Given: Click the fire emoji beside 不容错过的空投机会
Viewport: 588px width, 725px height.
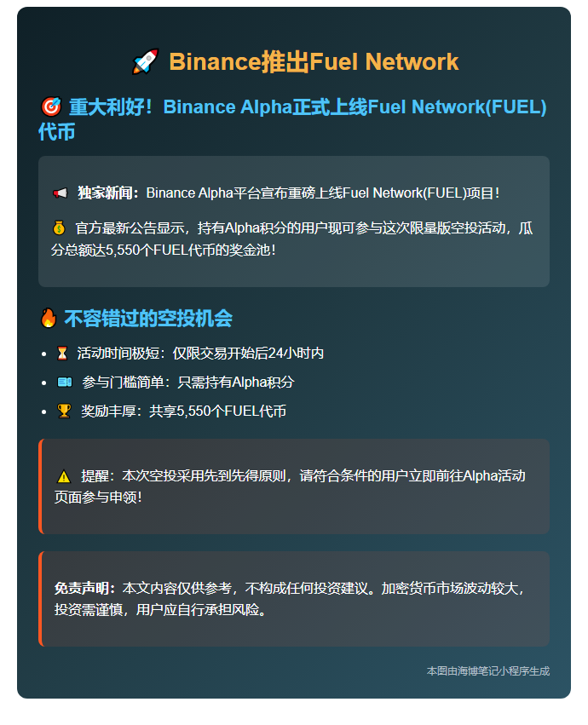Looking at the screenshot, I should pos(48,318).
